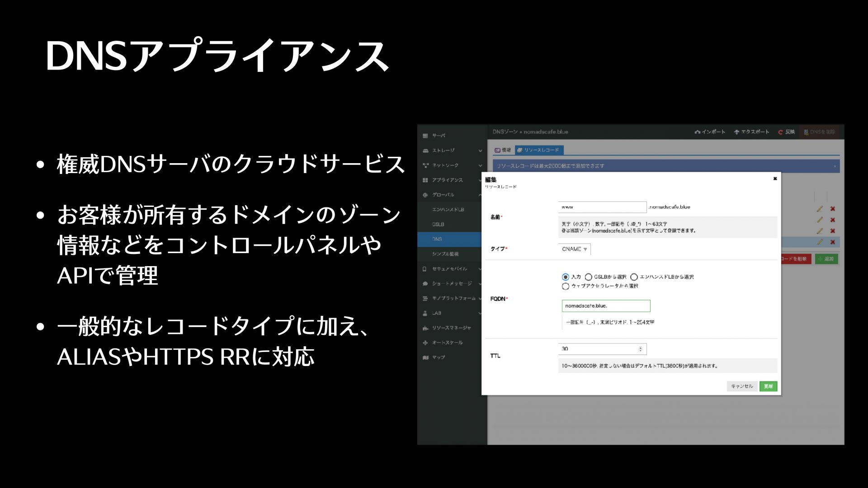Click the green 更新 button

[768, 386]
